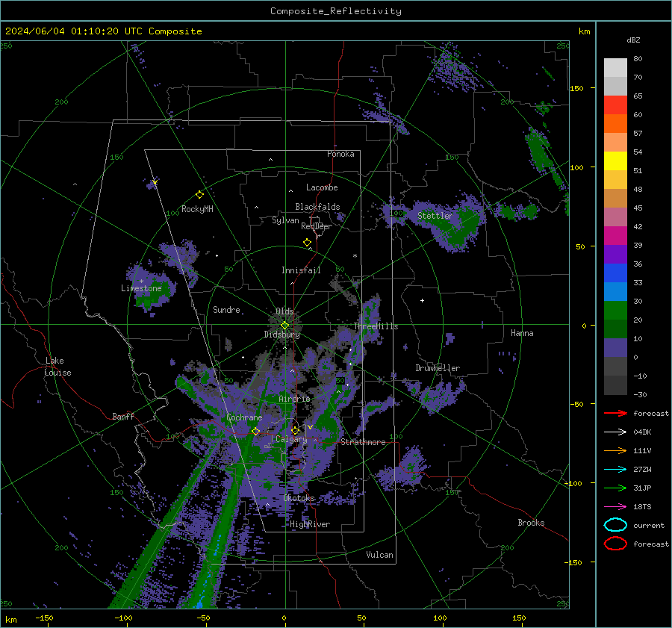Click the magenta 18TS arrow icon

tap(615, 507)
